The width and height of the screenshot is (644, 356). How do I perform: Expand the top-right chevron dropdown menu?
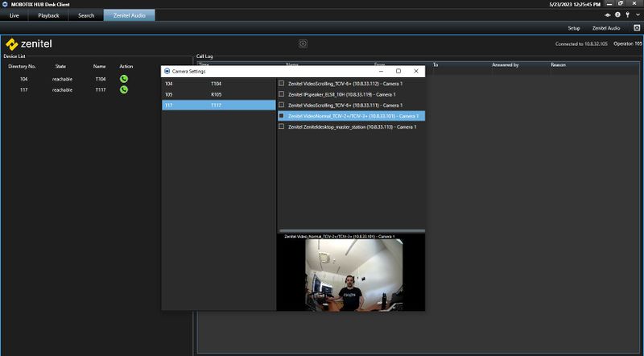click(637, 15)
